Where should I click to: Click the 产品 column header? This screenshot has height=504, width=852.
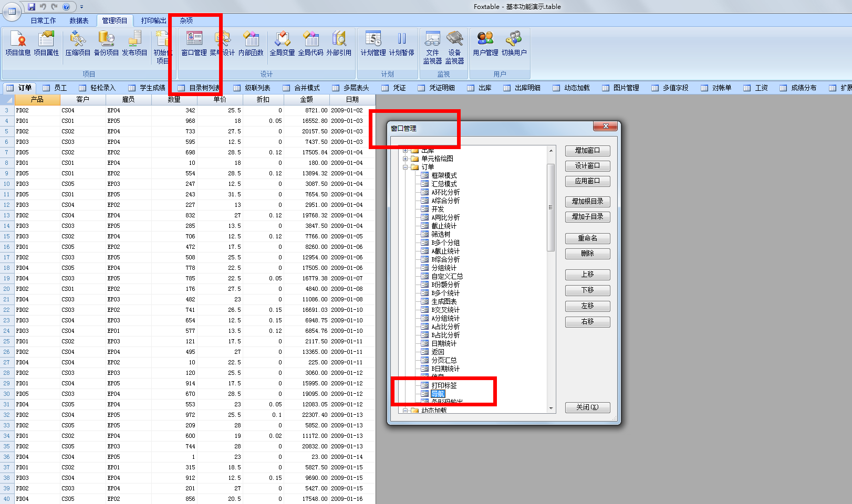tap(37, 99)
